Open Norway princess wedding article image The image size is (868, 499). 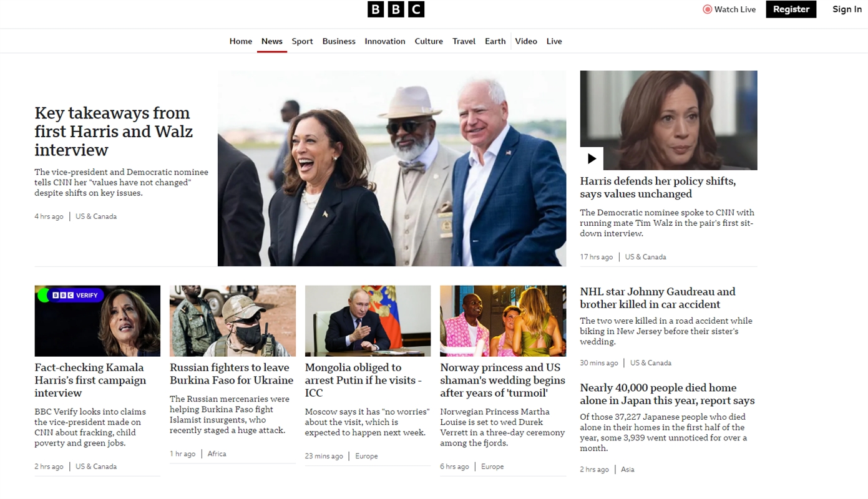click(x=503, y=321)
